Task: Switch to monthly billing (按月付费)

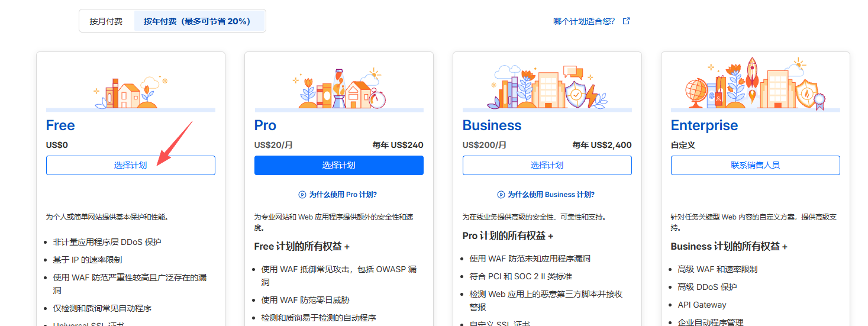Action: 107,21
